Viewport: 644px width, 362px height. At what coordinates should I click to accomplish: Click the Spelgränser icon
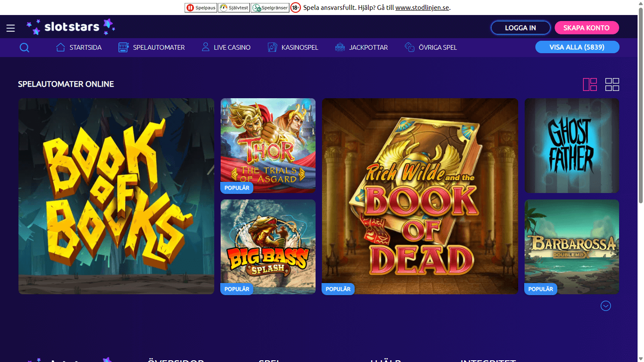(256, 7)
